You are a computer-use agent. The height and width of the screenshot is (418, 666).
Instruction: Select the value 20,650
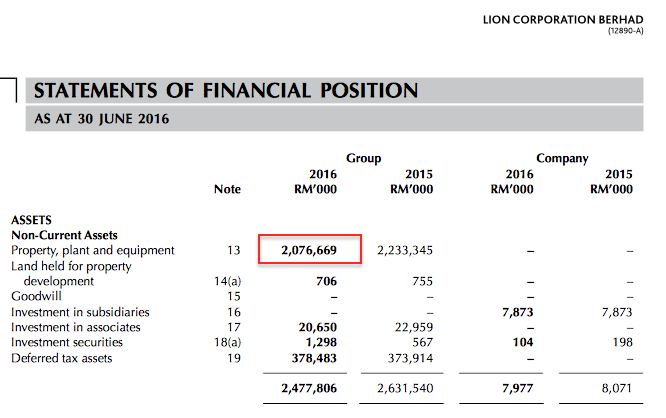pos(318,327)
